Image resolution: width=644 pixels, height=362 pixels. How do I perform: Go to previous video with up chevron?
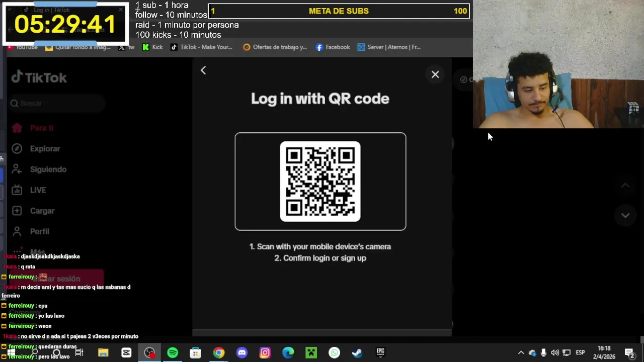click(625, 186)
